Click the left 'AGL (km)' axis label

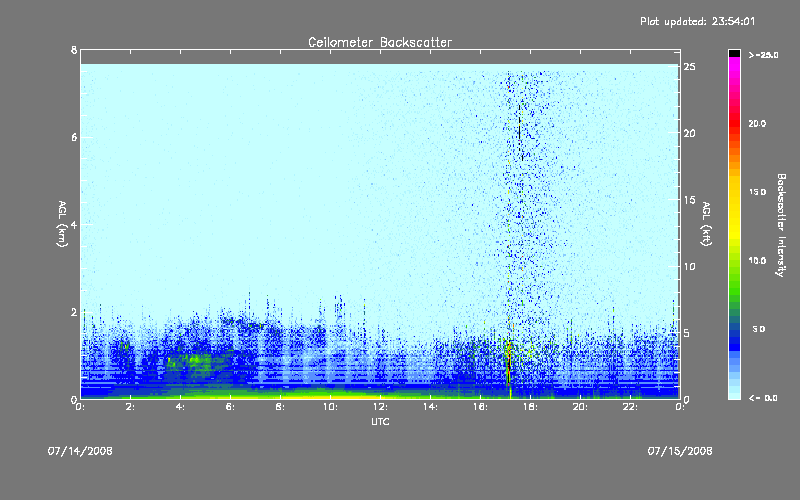[x=62, y=224]
